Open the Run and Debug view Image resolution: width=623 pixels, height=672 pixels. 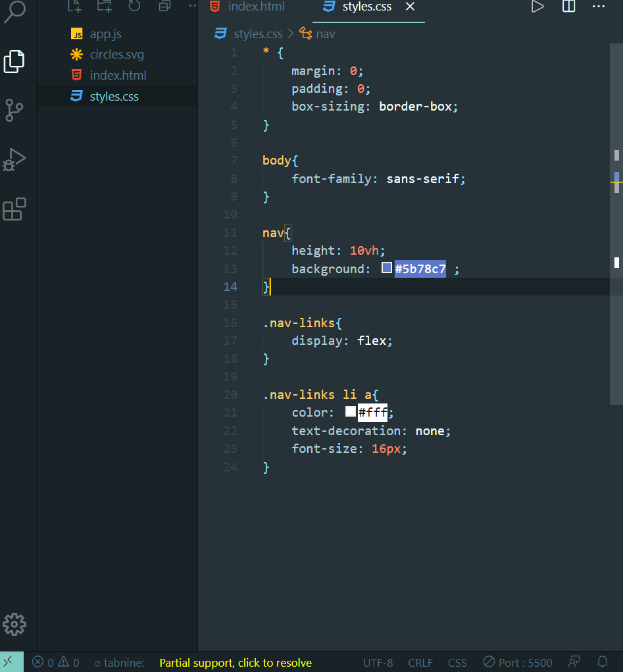[x=14, y=160]
